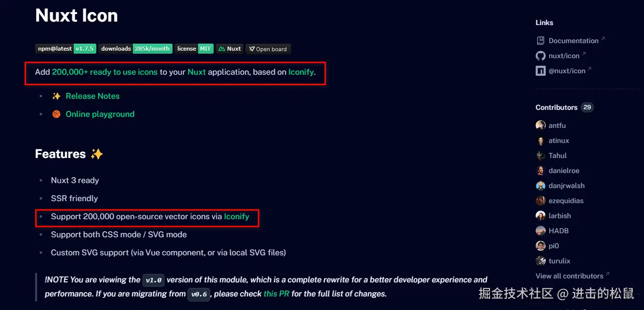Open larbish contributor name
The image size is (644, 310).
(560, 216)
